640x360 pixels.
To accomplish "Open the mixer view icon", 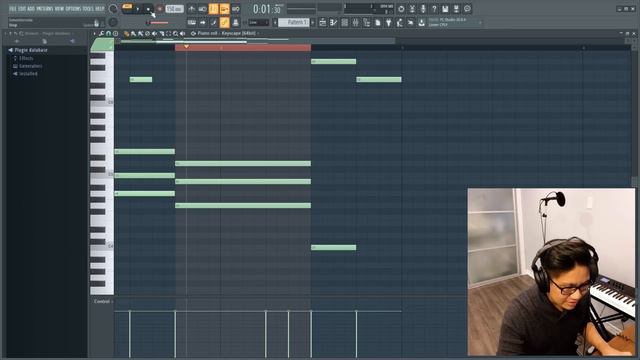I will tap(356, 23).
